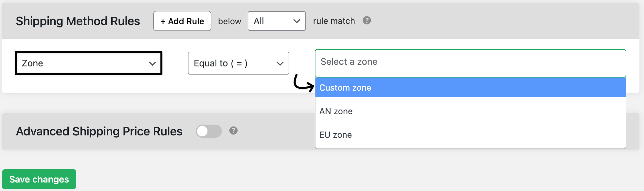Click the Advanced Shipping Price Rules heading
Image resolution: width=644 pixels, height=191 pixels.
click(x=99, y=131)
